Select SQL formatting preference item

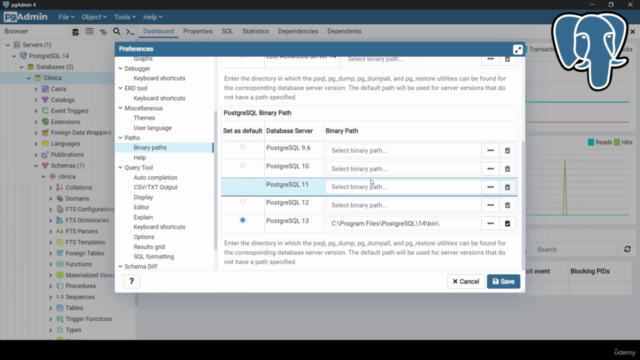click(153, 256)
